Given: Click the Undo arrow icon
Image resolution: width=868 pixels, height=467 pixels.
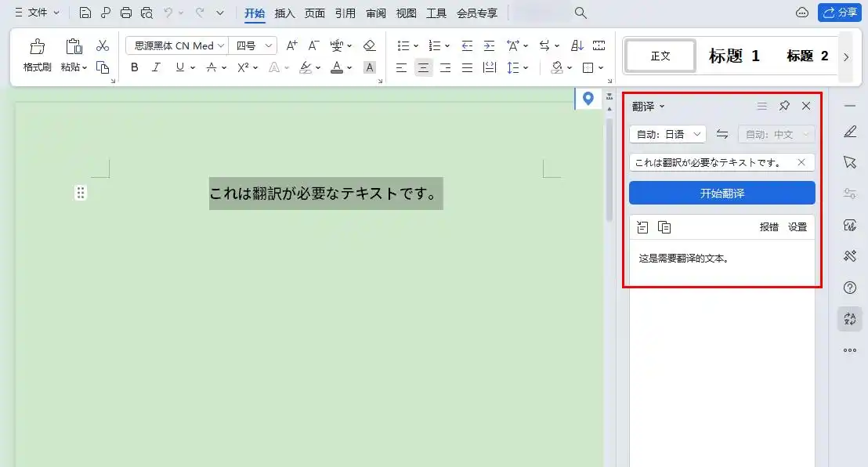Looking at the screenshot, I should (168, 13).
